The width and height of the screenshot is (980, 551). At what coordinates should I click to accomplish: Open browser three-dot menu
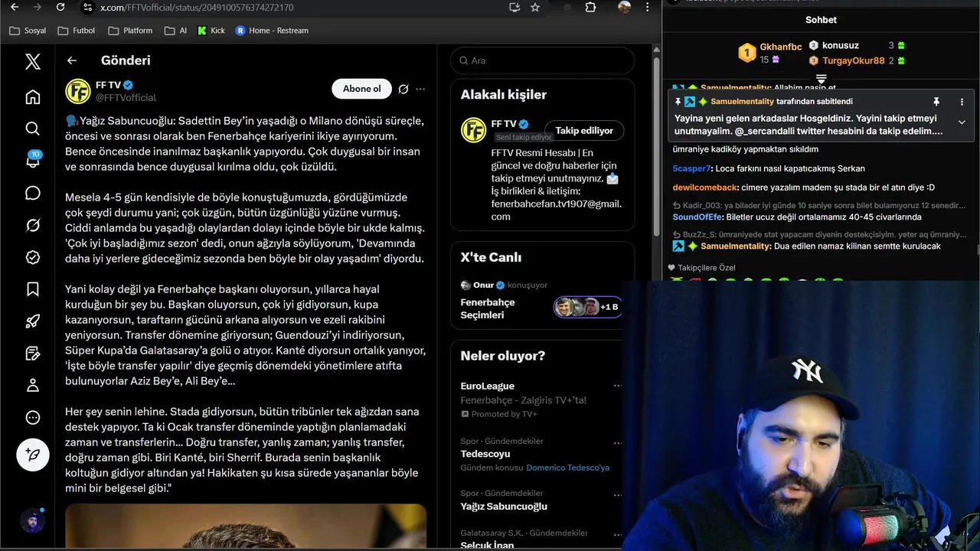point(648,7)
